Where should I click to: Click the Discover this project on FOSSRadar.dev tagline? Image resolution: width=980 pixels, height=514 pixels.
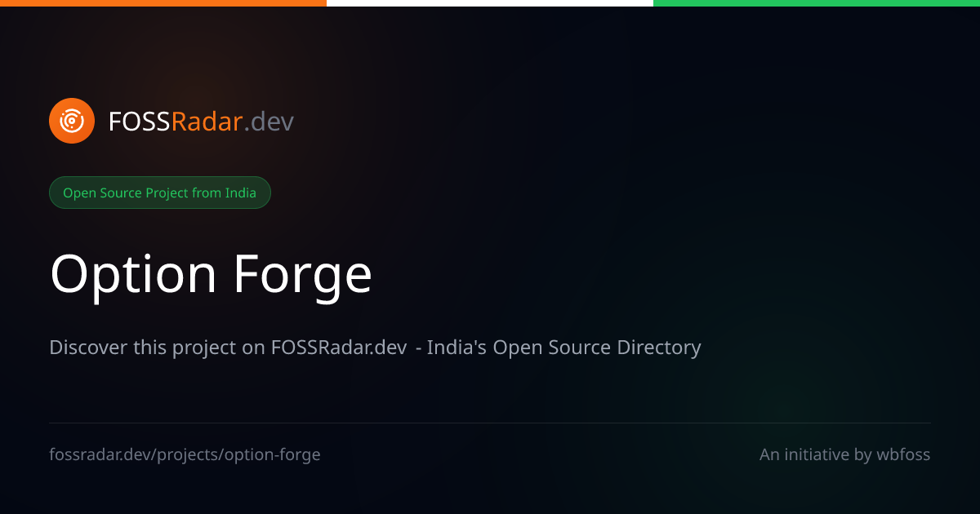375,348
